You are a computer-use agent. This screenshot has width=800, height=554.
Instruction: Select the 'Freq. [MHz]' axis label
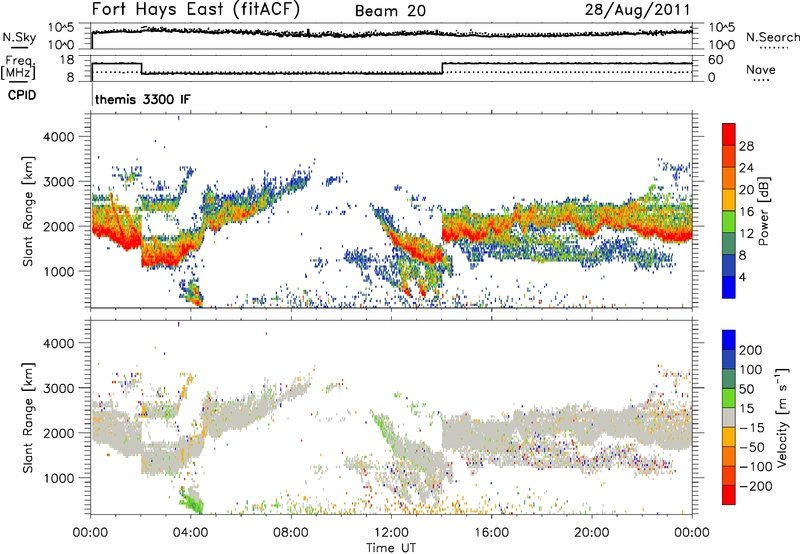(18, 67)
